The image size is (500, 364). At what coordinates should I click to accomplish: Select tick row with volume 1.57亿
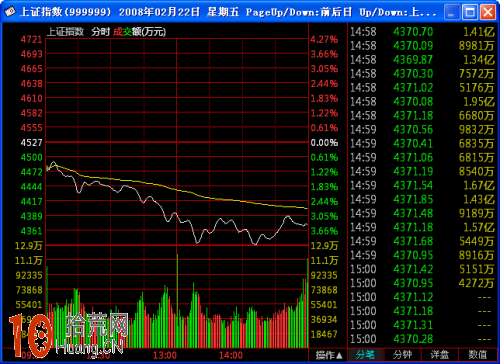(422, 227)
